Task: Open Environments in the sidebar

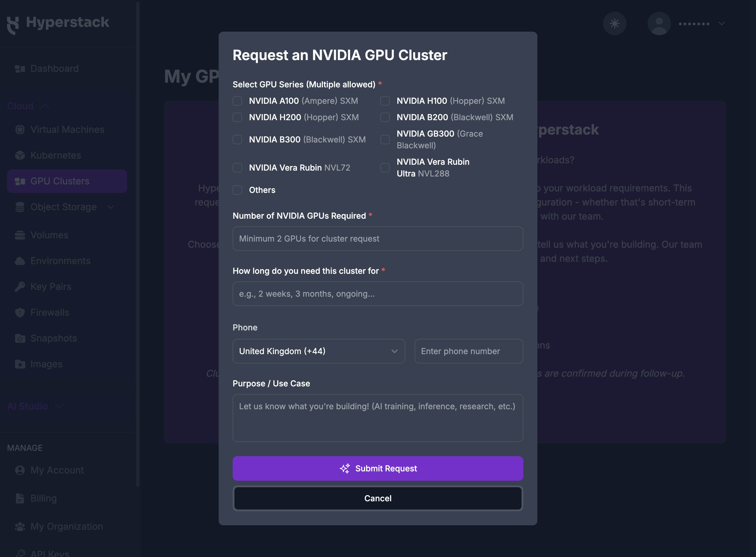Action: click(67, 261)
